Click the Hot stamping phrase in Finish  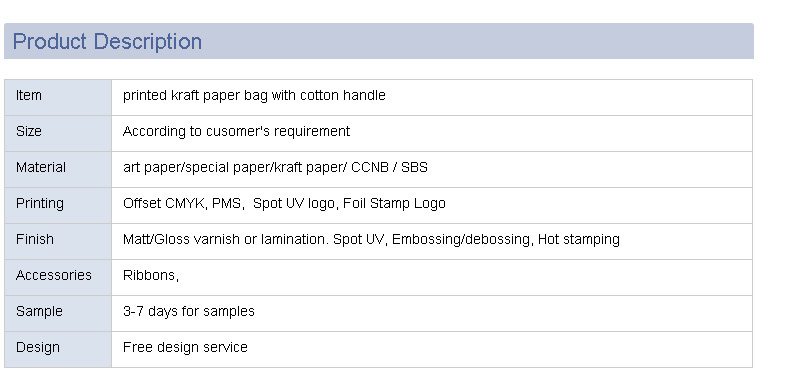tap(579, 239)
